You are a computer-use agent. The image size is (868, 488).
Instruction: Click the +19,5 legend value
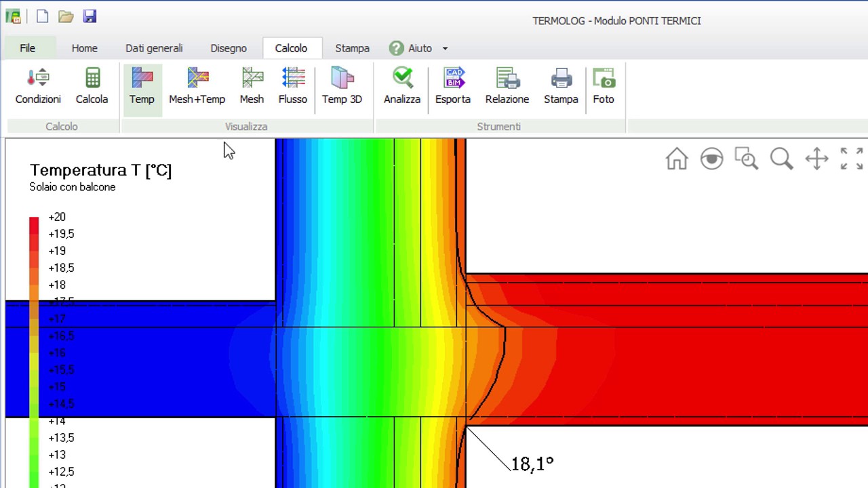coord(61,234)
